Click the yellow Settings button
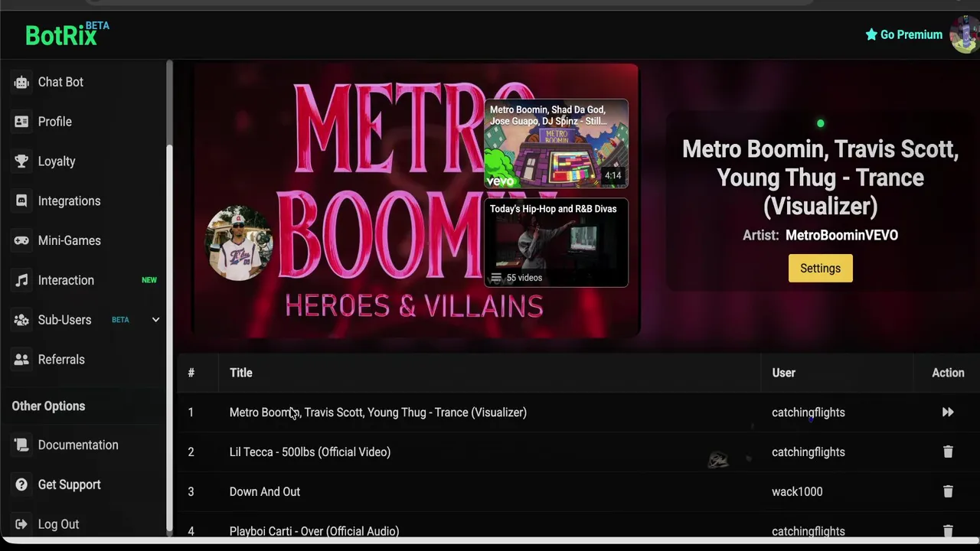 pyautogui.click(x=820, y=269)
